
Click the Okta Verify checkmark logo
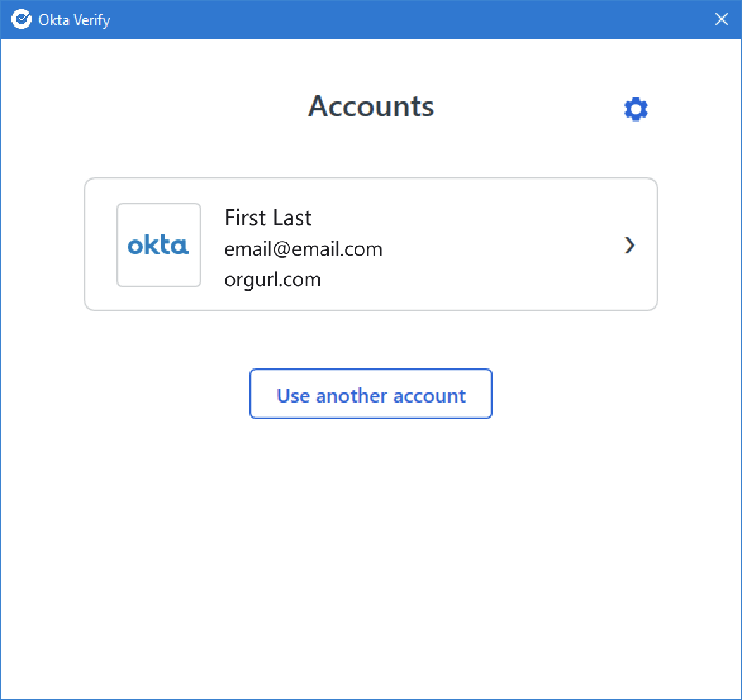click(22, 20)
